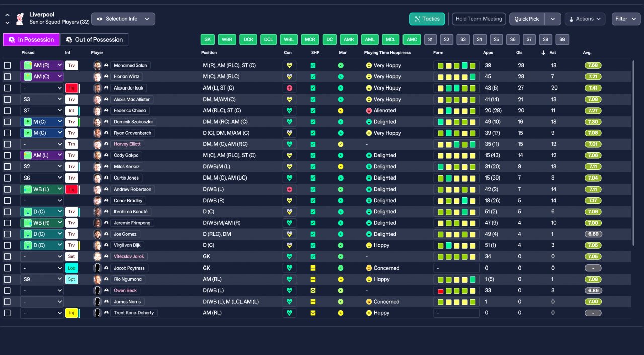Open the Tactics screen
The width and height of the screenshot is (644, 355).
click(x=427, y=19)
